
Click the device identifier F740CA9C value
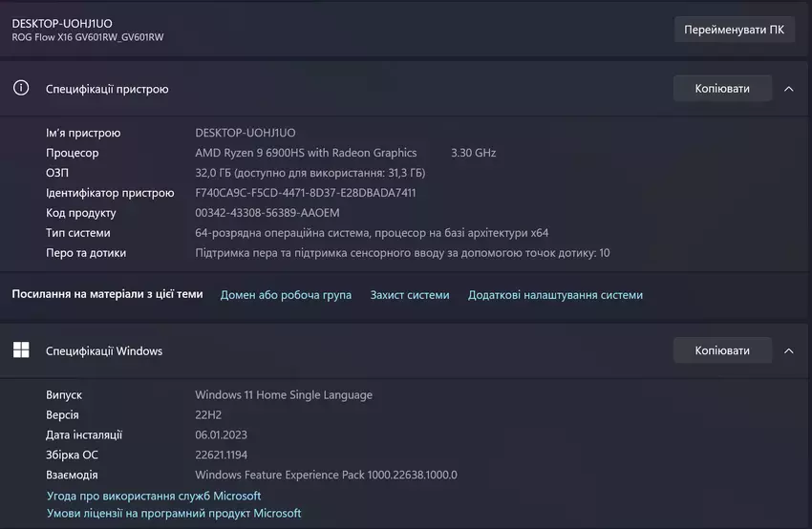point(305,193)
